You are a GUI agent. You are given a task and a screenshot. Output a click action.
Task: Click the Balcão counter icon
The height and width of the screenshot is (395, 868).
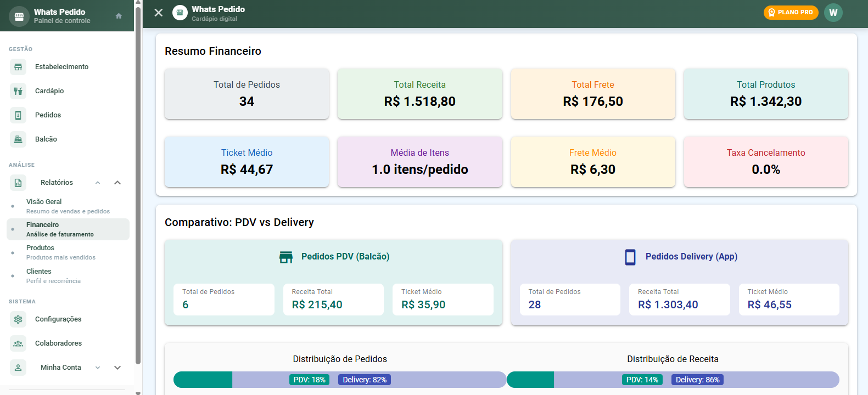click(x=18, y=139)
